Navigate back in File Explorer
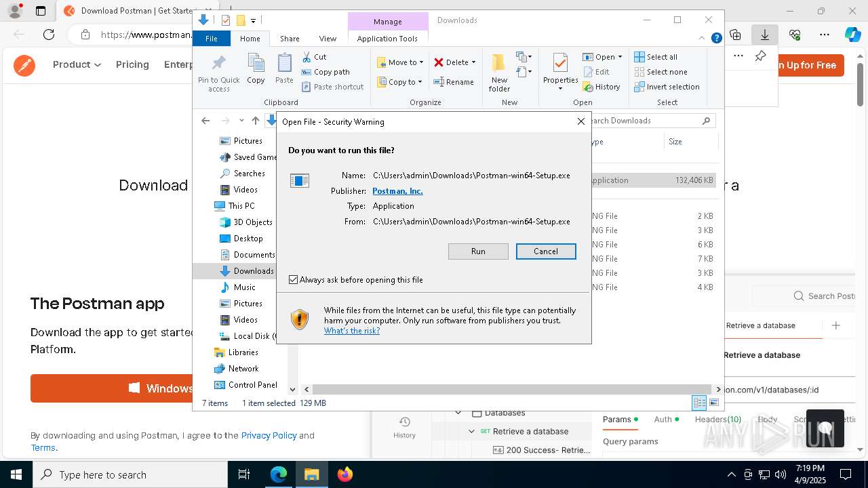The image size is (868, 488). point(205,121)
